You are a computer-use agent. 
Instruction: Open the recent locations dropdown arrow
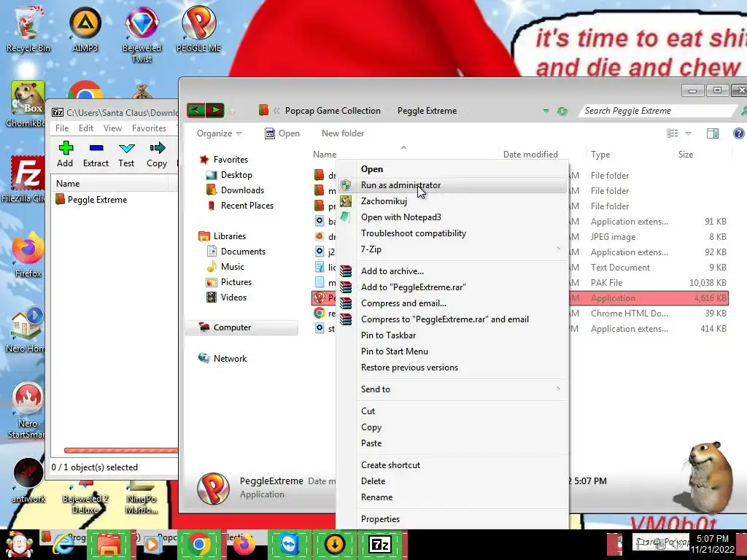pos(231,111)
